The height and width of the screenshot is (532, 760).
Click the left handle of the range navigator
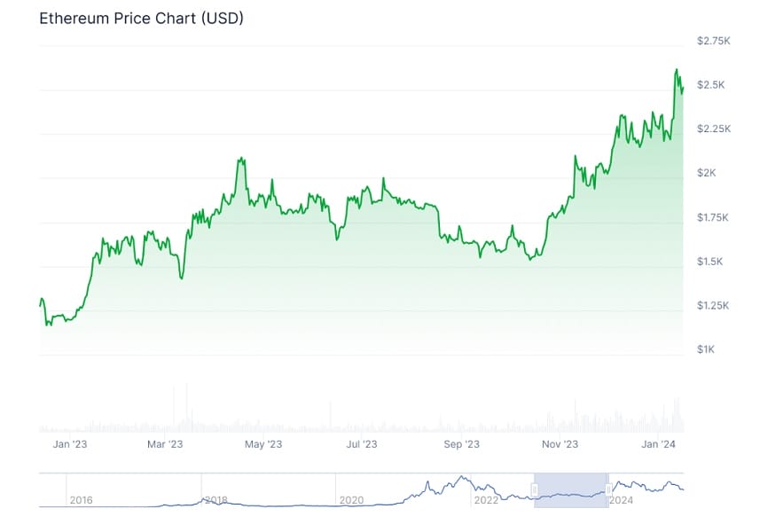click(535, 489)
